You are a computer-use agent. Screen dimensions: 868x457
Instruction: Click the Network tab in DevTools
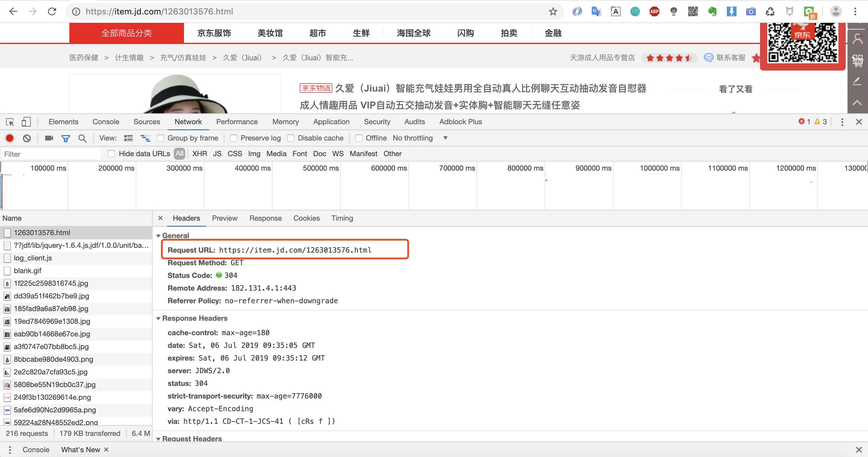click(188, 121)
